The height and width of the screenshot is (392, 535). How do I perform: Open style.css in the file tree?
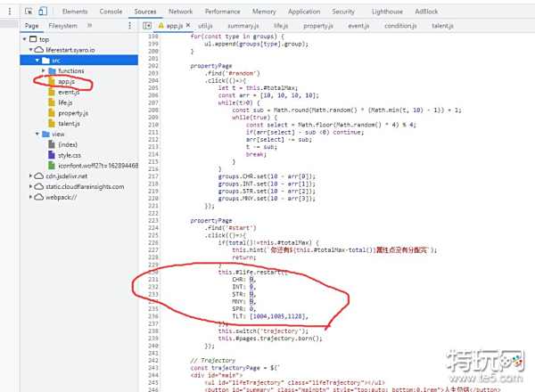click(70, 155)
